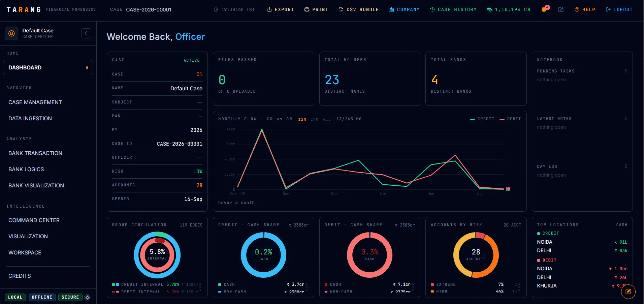Open Latest Notes in the Notebook
Image resolution: width=644 pixels, height=304 pixels.
(582, 123)
